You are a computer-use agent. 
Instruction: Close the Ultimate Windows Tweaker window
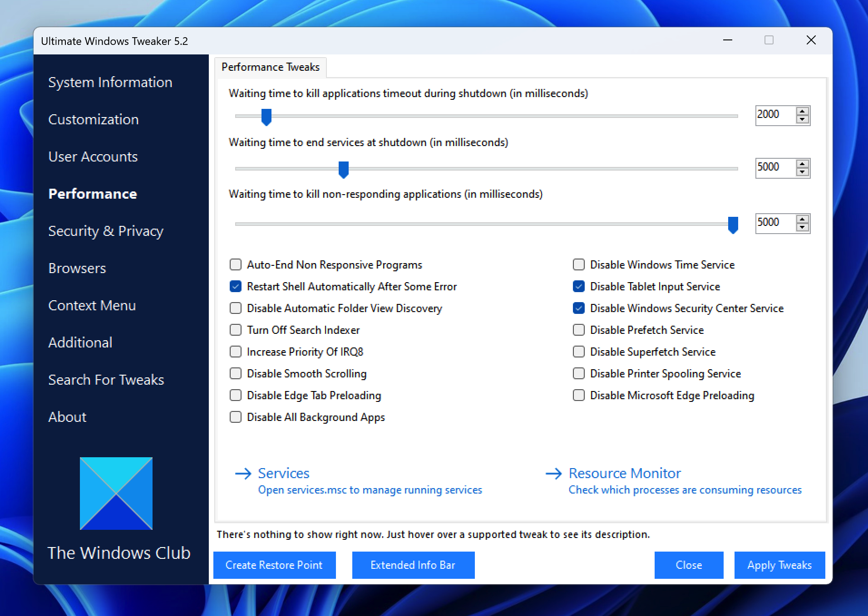(811, 40)
